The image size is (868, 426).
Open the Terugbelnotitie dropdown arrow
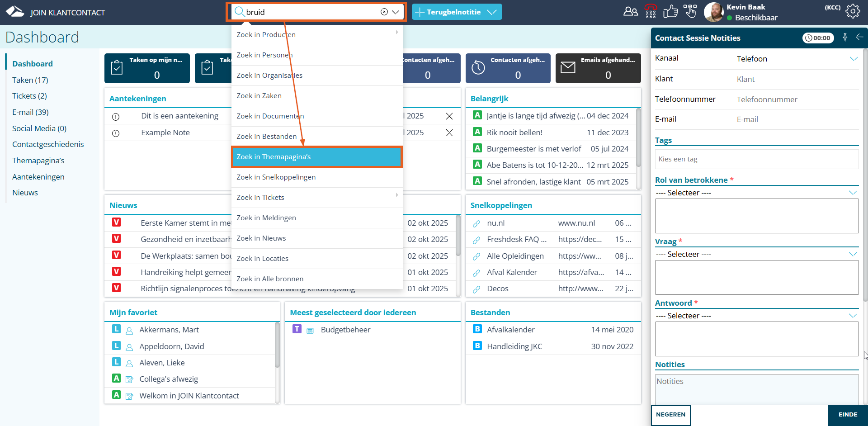(492, 12)
